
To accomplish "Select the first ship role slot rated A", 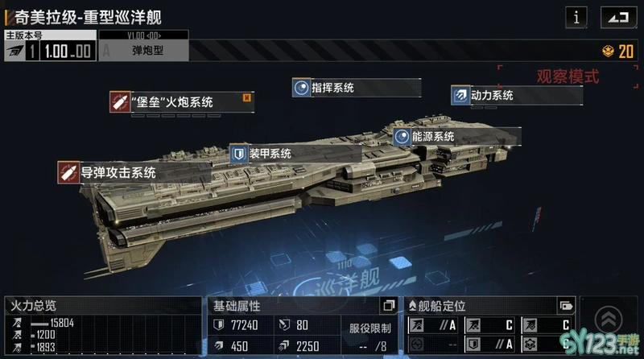I will (433, 325).
